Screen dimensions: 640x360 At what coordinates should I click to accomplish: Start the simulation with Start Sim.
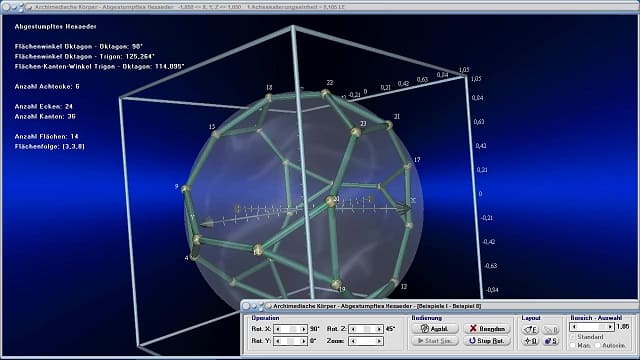pyautogui.click(x=435, y=341)
